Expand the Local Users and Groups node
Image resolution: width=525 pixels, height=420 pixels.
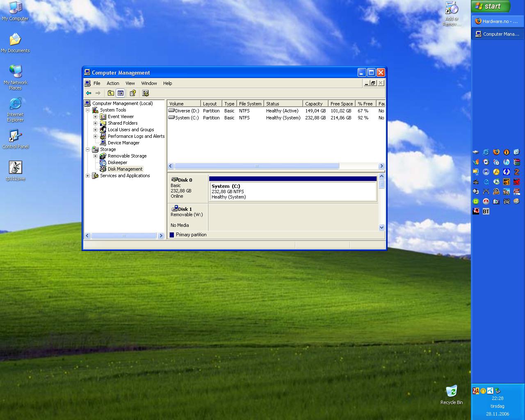pos(96,130)
